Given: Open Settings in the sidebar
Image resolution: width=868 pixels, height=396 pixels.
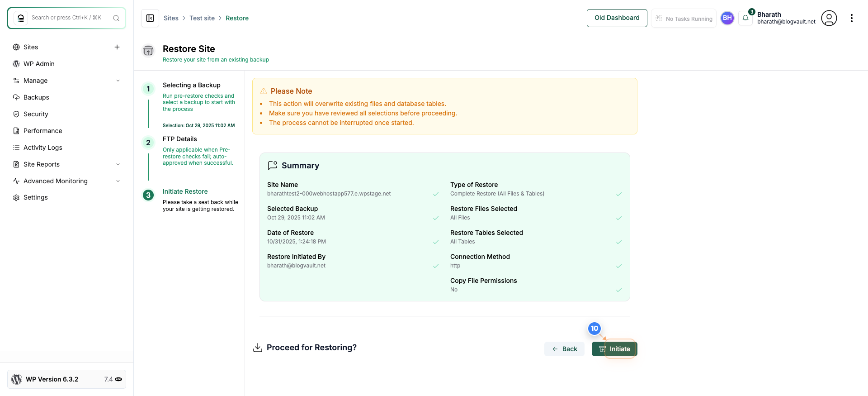Looking at the screenshot, I should (67, 198).
